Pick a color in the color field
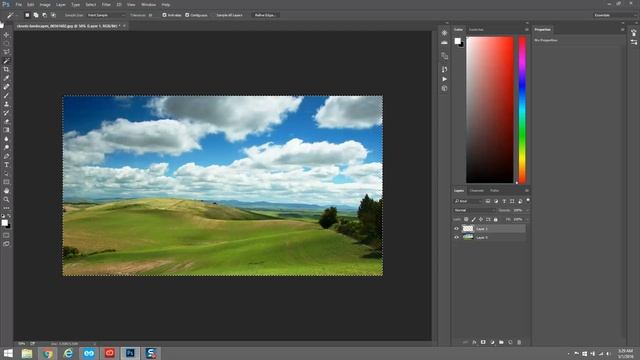 (x=490, y=110)
